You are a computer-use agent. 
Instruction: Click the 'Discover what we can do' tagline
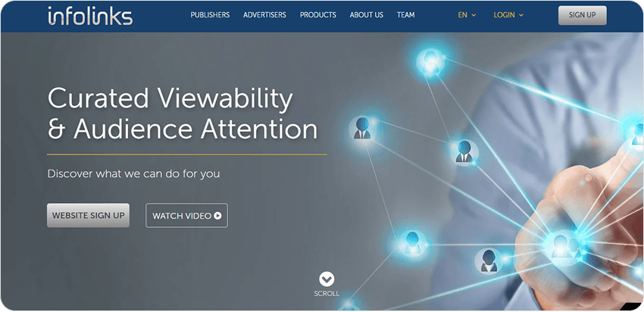(x=133, y=173)
